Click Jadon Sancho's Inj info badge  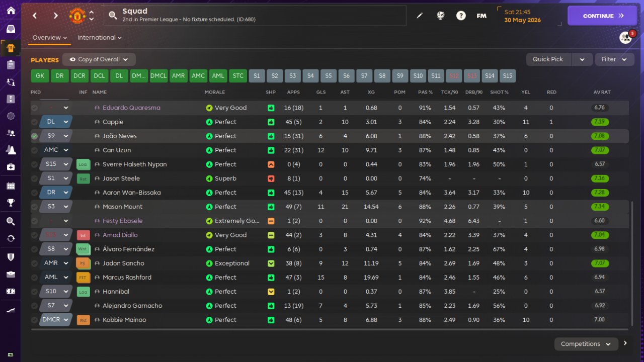[83, 263]
